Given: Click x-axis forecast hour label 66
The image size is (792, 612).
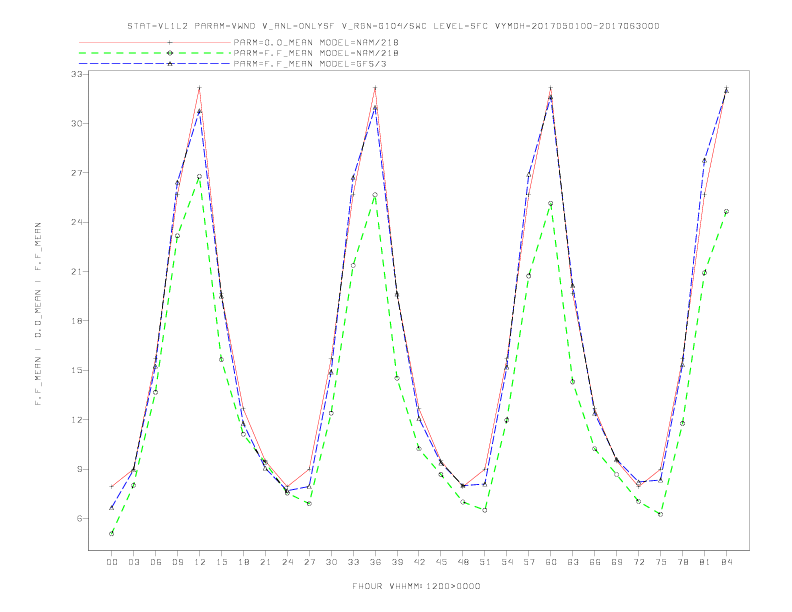Looking at the screenshot, I should (595, 562).
